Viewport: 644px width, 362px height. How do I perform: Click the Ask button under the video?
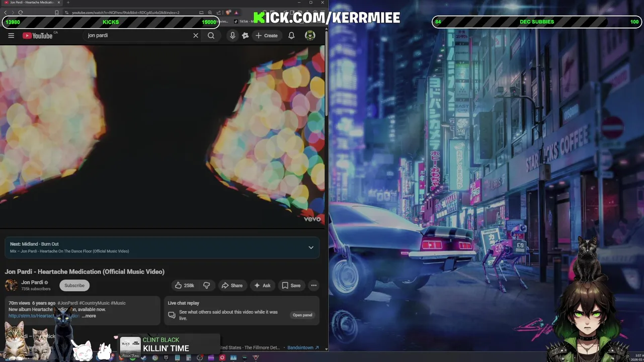click(x=262, y=285)
